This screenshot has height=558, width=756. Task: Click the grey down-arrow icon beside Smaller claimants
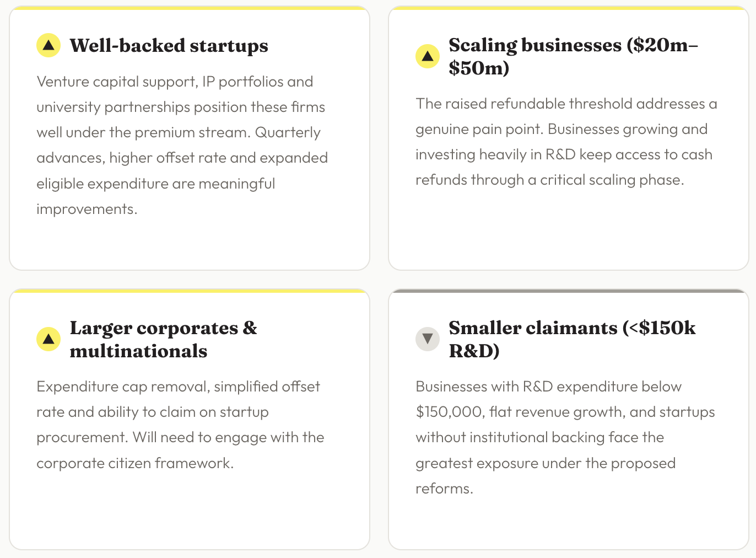428,339
